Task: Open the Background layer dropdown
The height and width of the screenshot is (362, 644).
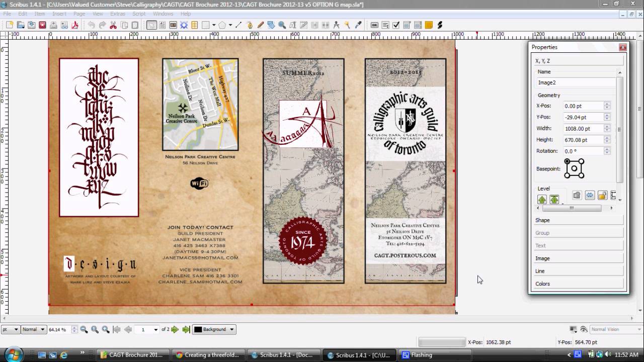Action: click(x=214, y=329)
